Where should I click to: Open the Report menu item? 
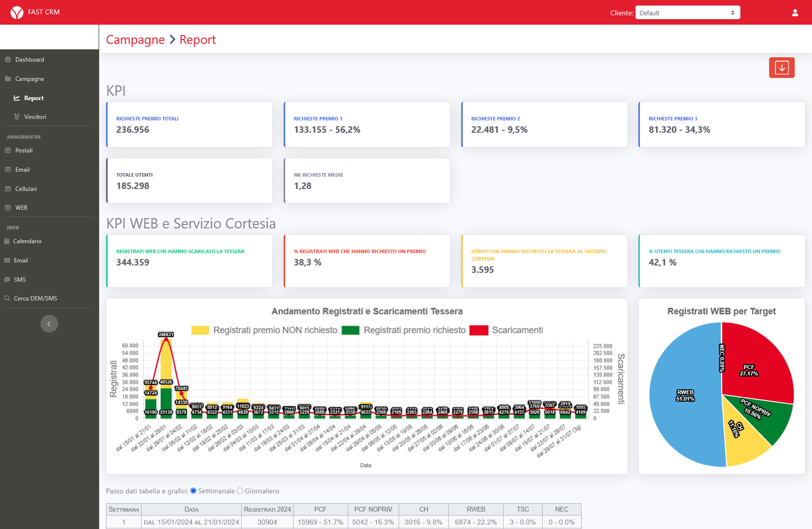[x=33, y=98]
